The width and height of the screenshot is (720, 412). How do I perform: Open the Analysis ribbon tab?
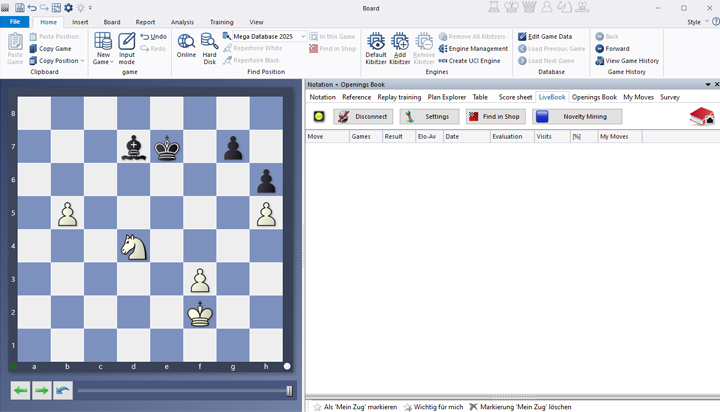(182, 21)
